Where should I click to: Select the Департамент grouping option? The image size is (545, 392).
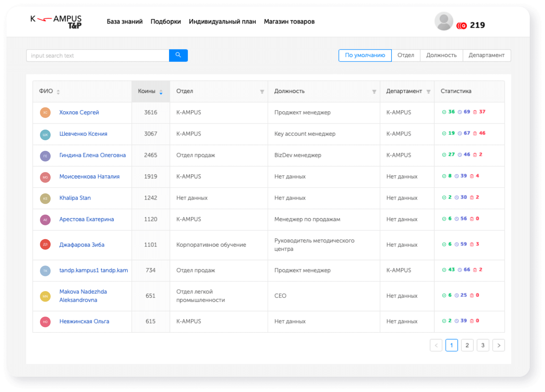(x=487, y=55)
